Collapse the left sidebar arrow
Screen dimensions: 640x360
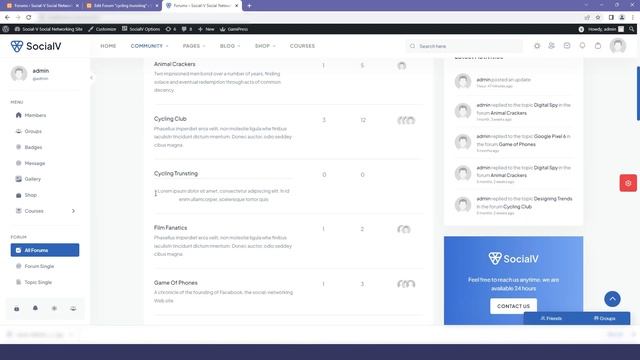[91, 78]
